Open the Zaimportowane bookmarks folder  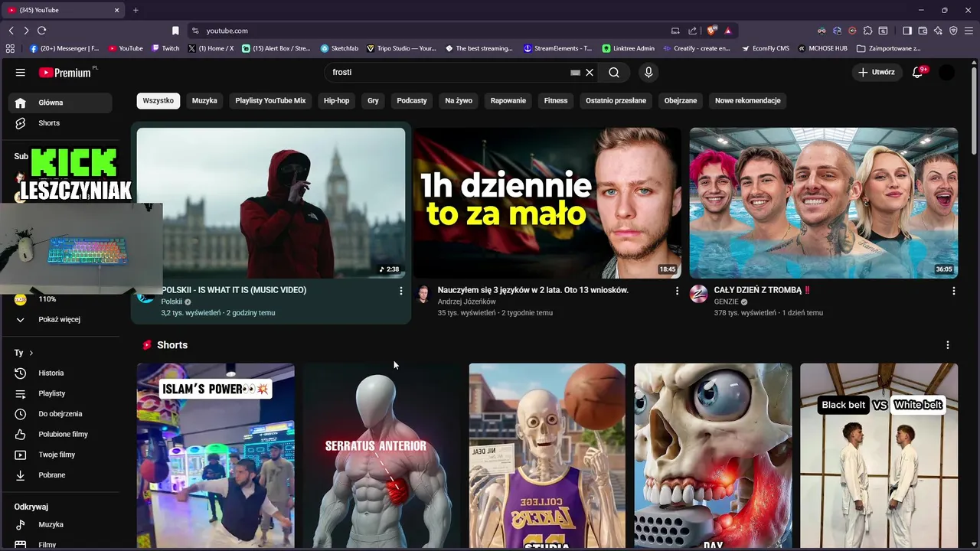pyautogui.click(x=888, y=48)
